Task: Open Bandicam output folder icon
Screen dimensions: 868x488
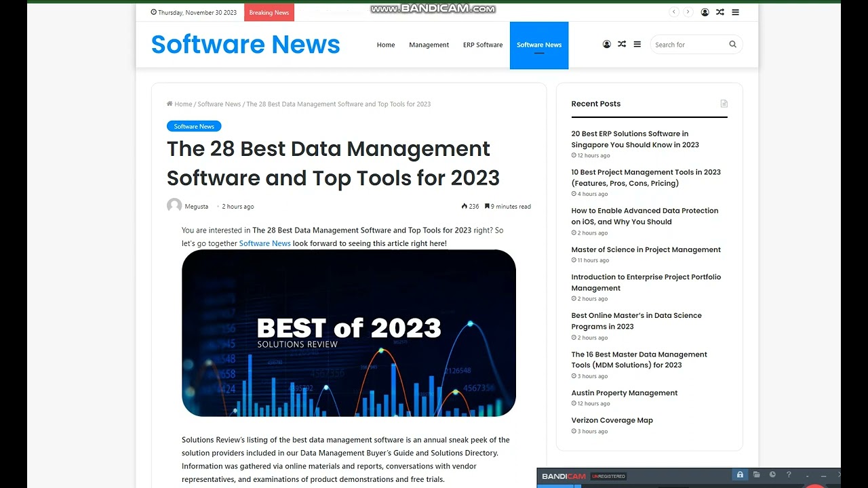Action: click(x=756, y=475)
